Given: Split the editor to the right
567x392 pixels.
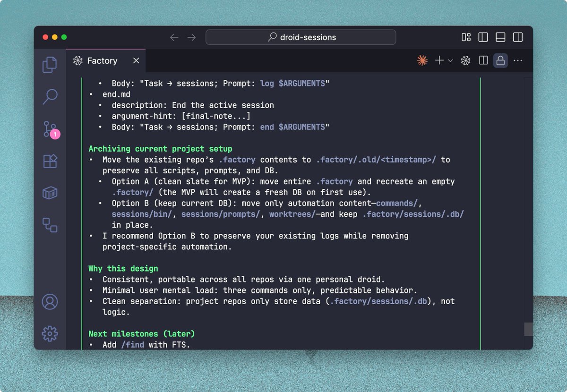Looking at the screenshot, I should [483, 60].
